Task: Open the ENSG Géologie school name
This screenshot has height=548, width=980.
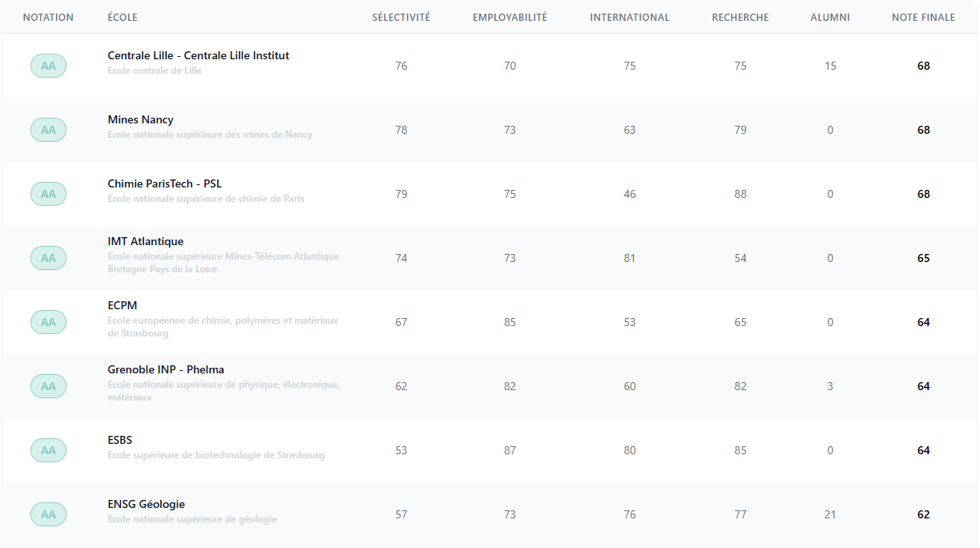Action: (147, 504)
